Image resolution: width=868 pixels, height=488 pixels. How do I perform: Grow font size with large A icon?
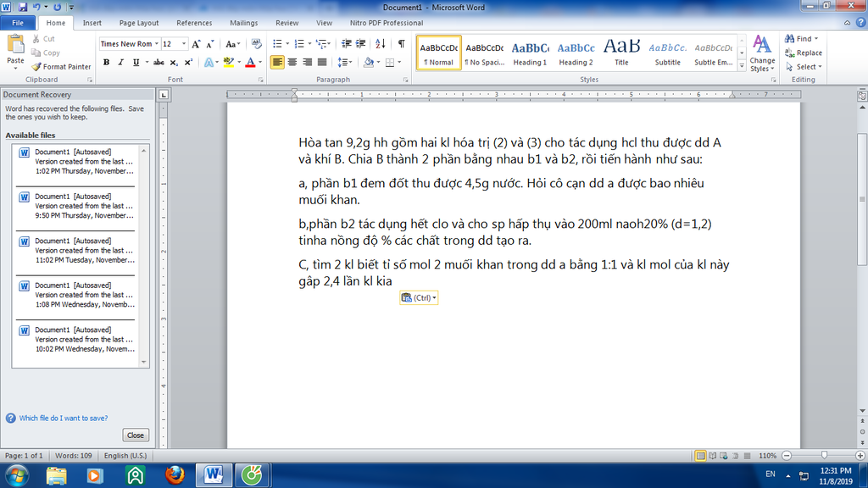point(196,44)
